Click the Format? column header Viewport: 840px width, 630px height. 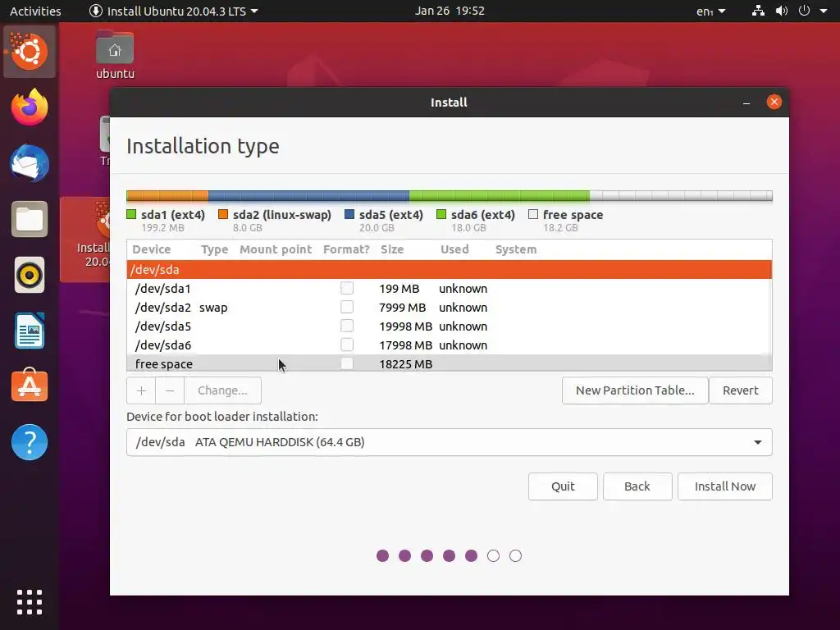[x=346, y=249]
